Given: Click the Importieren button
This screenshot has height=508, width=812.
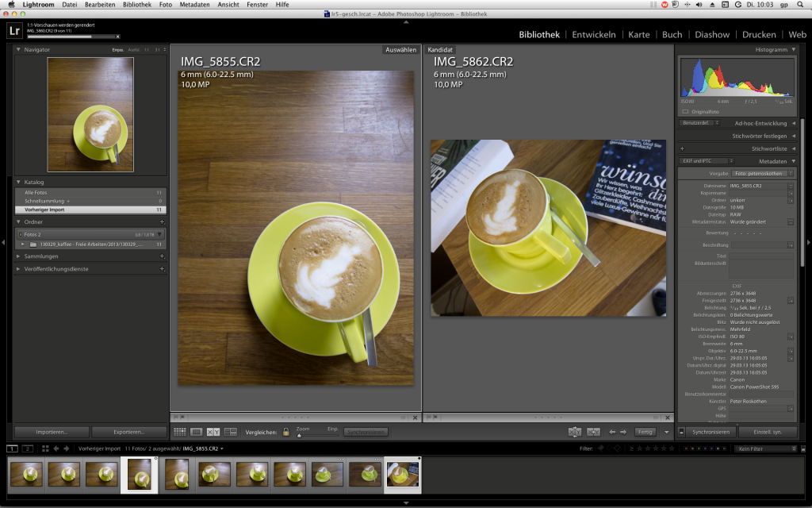Looking at the screenshot, I should point(50,432).
